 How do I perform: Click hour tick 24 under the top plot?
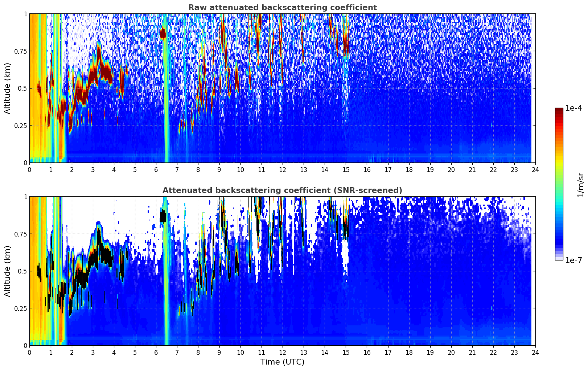point(535,169)
